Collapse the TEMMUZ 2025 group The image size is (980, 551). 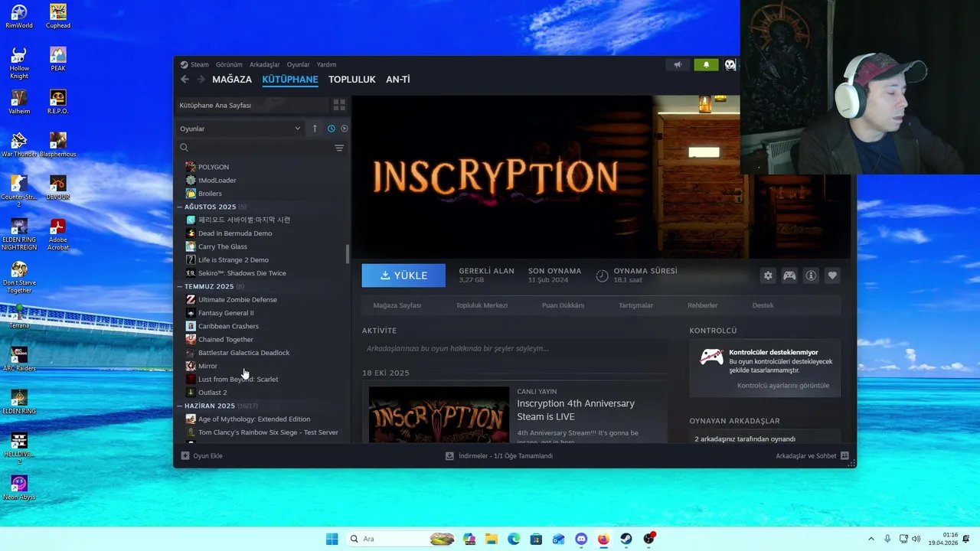180,286
